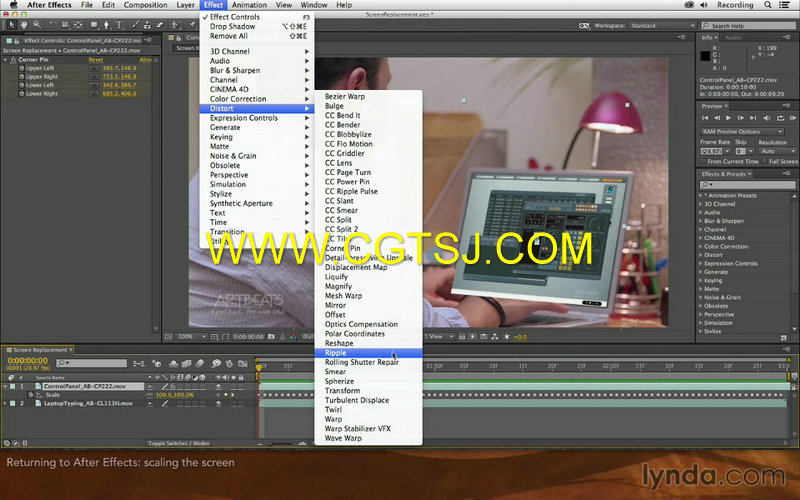Enable the From Current Time checkbox
The width and height of the screenshot is (800, 500).
pos(703,162)
